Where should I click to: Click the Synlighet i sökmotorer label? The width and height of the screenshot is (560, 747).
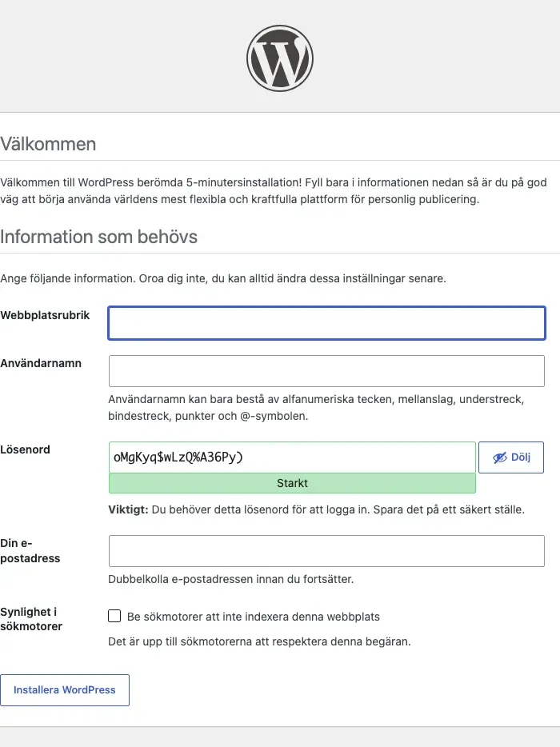[x=31, y=619]
